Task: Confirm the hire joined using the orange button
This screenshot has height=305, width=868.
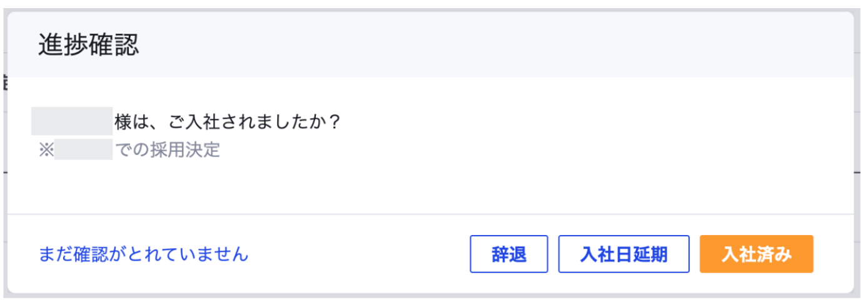Action: pos(756,254)
